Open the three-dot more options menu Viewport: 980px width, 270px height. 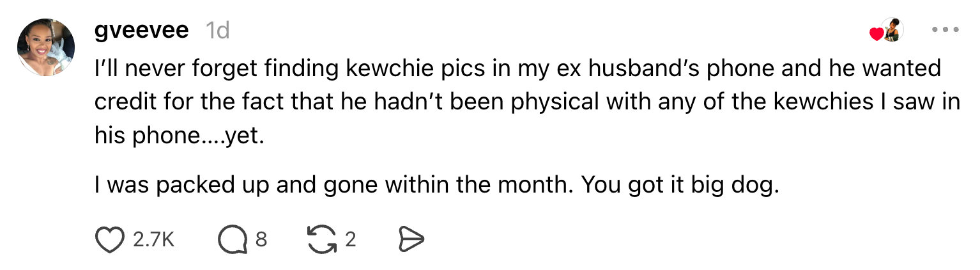(946, 30)
